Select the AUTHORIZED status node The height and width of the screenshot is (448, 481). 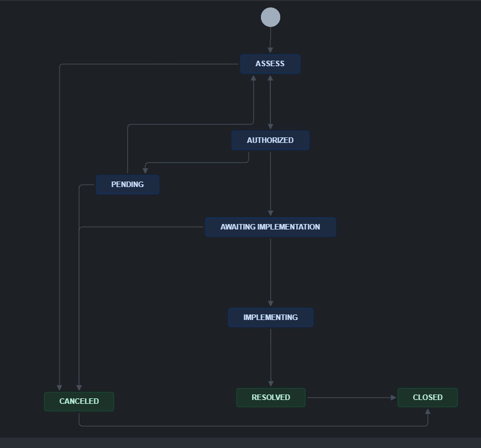pos(270,140)
